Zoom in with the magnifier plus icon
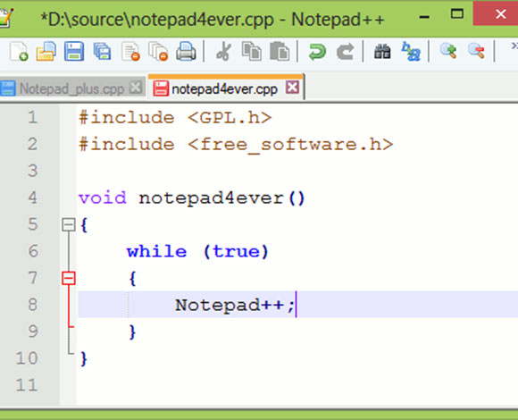The height and width of the screenshot is (420, 518). [448, 52]
